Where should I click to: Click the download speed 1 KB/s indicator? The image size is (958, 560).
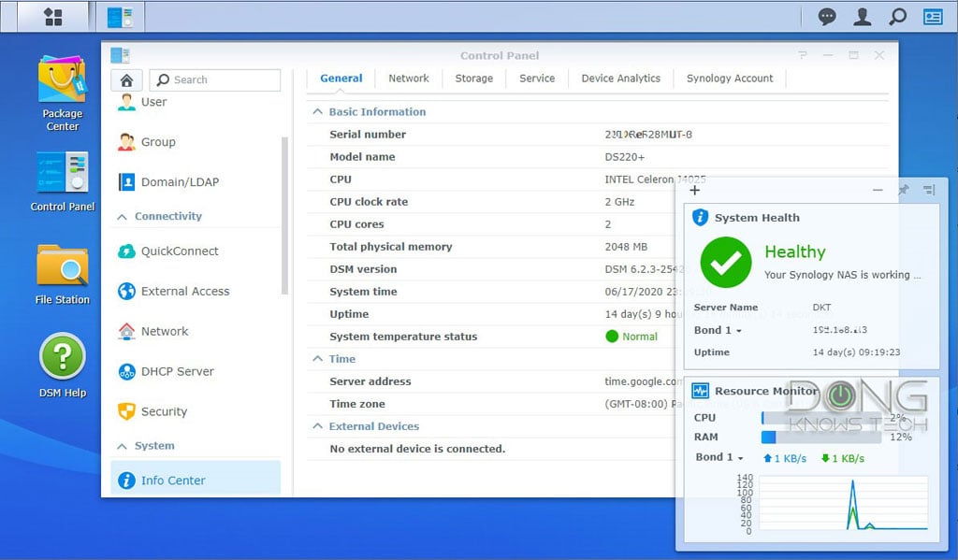843,458
